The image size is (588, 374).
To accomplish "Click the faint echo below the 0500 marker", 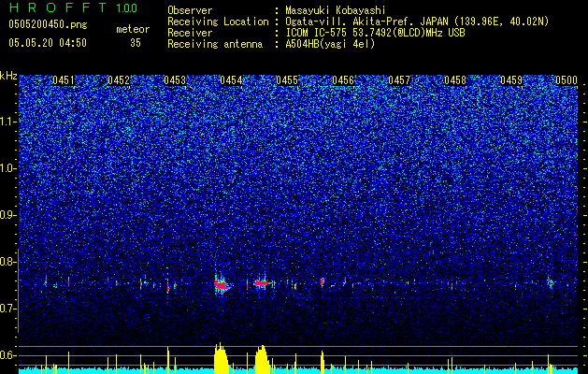I will click(x=550, y=282).
